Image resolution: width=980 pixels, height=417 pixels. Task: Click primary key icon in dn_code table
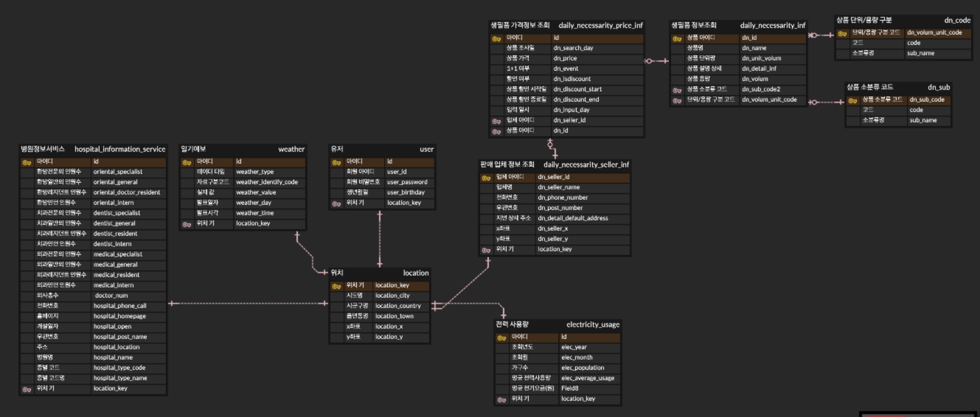(842, 34)
